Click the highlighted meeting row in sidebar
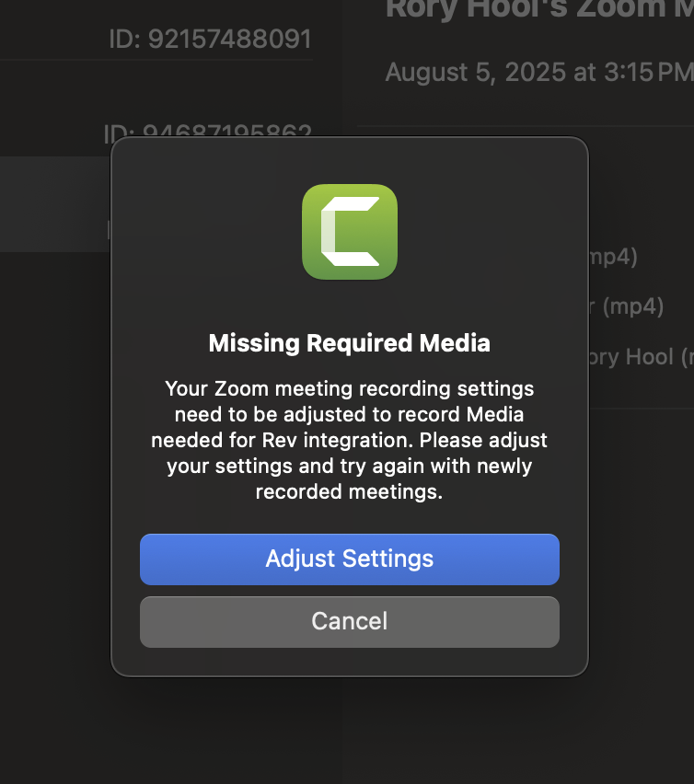The width and height of the screenshot is (694, 784). 55,204
